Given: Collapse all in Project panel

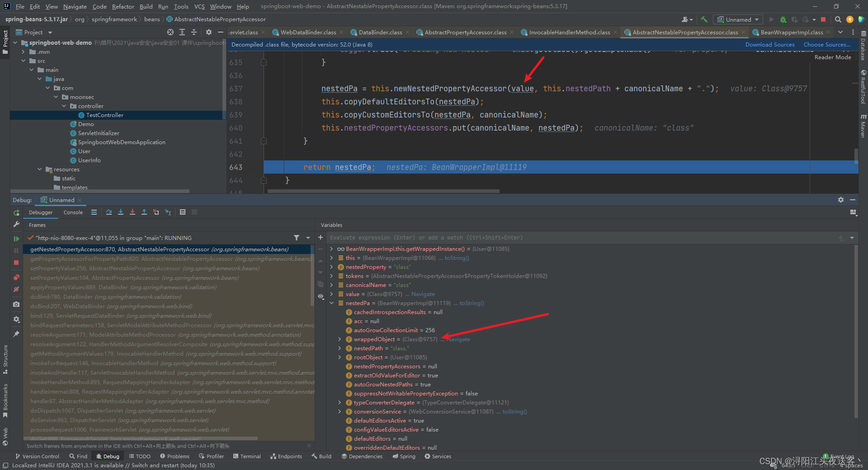Looking at the screenshot, I should tap(194, 32).
